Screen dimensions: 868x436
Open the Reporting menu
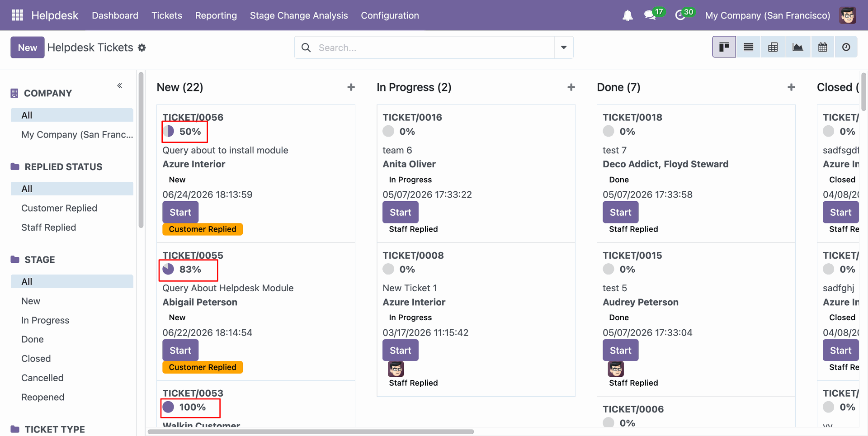coord(216,15)
